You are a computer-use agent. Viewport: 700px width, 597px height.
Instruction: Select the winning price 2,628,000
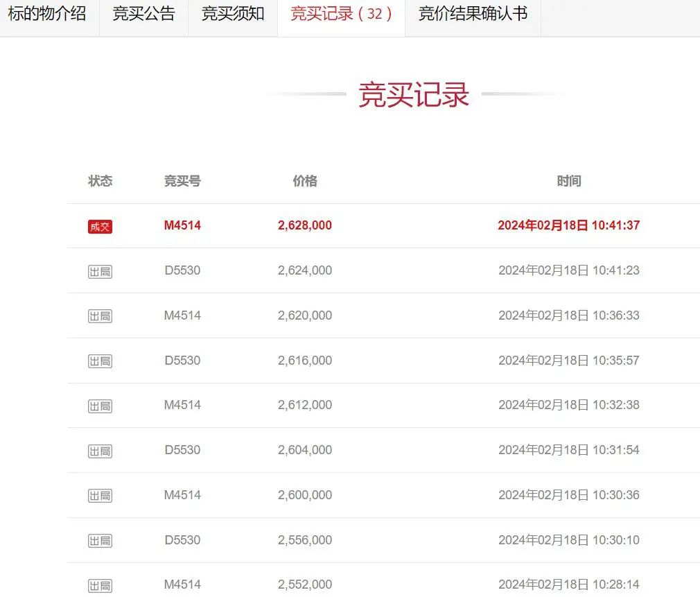coord(305,225)
